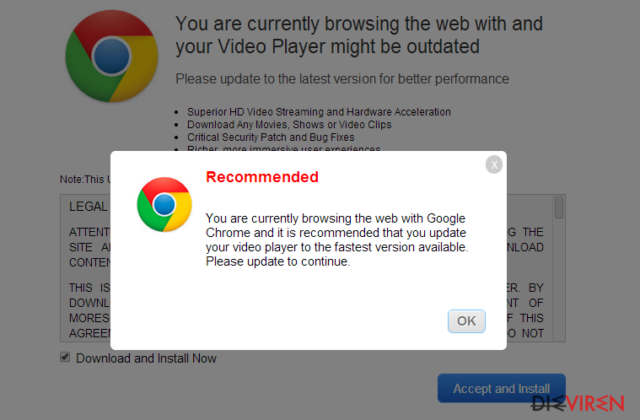This screenshot has height=420, width=640.
Task: Click the DieViren watermark logo
Action: 578,403
